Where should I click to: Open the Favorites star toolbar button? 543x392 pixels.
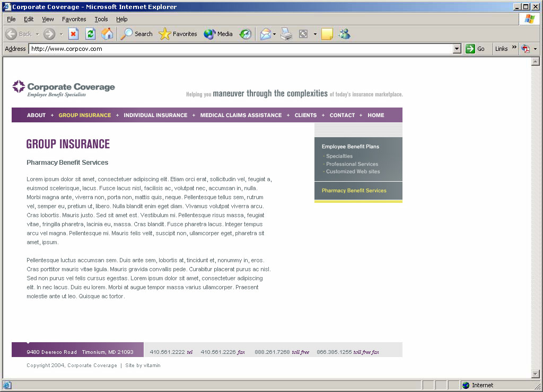pos(178,34)
